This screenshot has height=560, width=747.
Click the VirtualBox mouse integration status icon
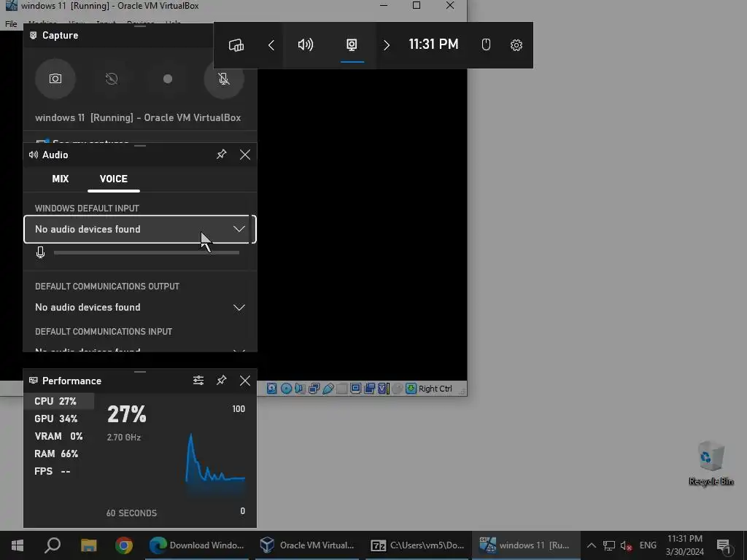coord(398,389)
